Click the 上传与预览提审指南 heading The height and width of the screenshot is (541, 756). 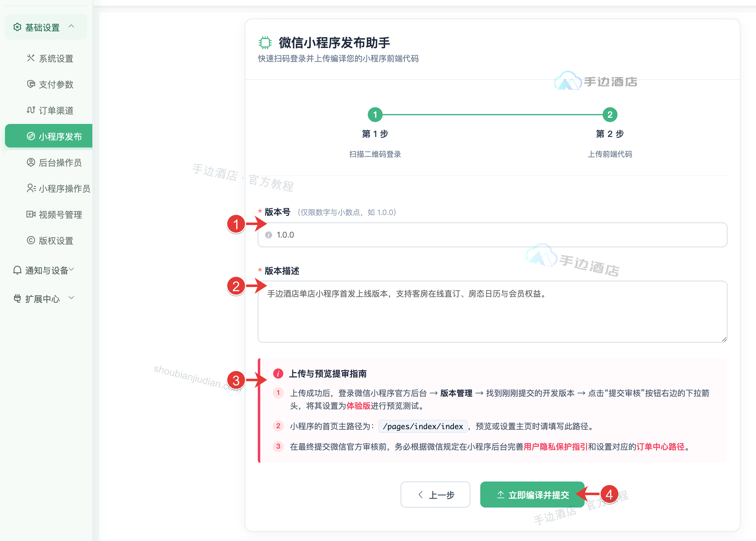pos(328,374)
